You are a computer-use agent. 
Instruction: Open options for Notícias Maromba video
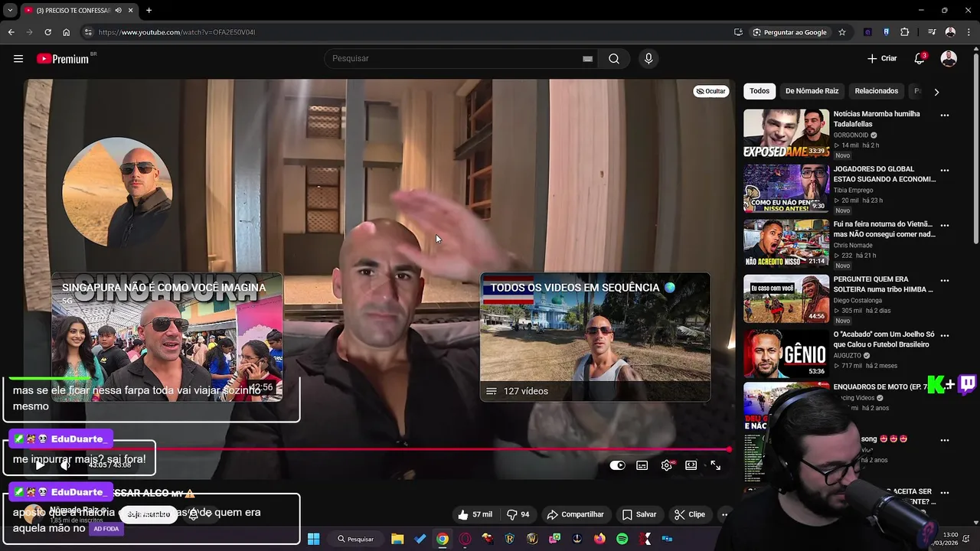[945, 116]
